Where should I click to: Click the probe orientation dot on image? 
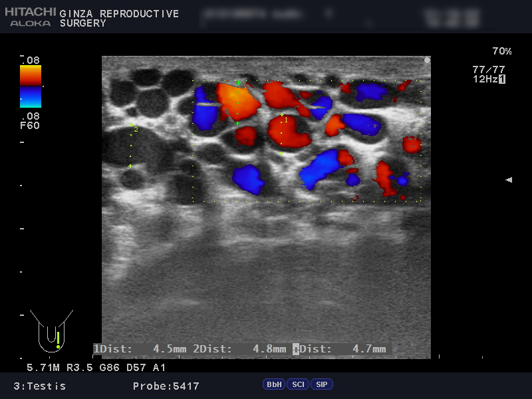(x=427, y=60)
